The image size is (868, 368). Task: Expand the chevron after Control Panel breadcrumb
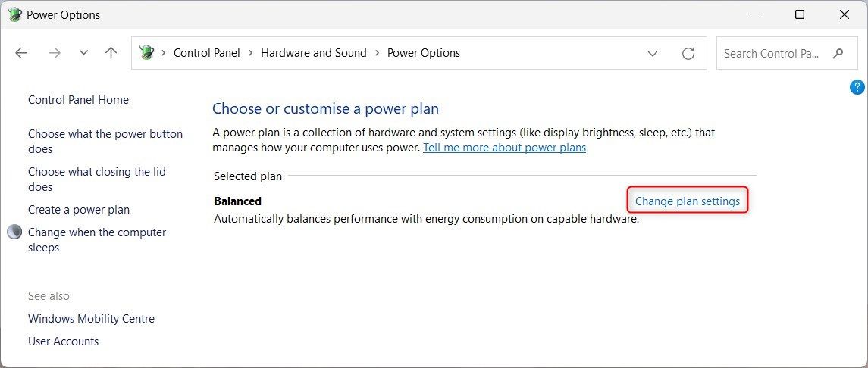click(250, 53)
